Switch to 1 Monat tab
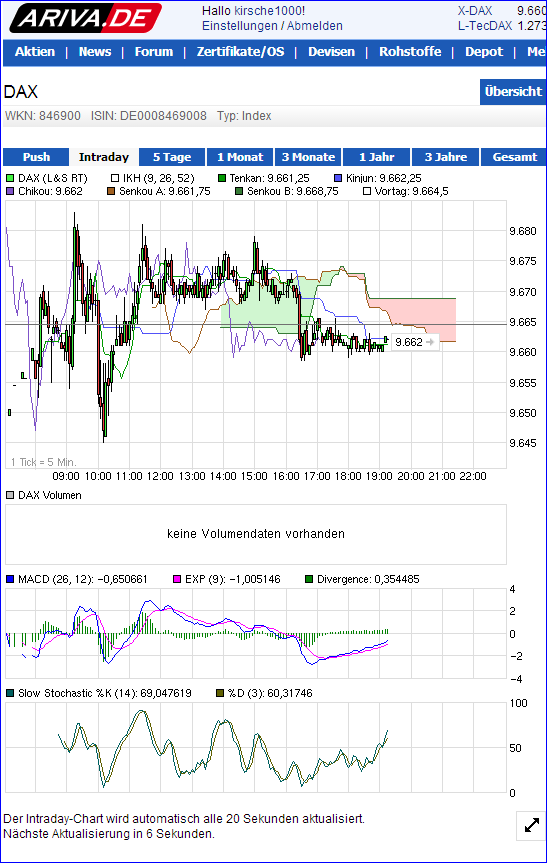This screenshot has height=863, width=547. click(240, 157)
